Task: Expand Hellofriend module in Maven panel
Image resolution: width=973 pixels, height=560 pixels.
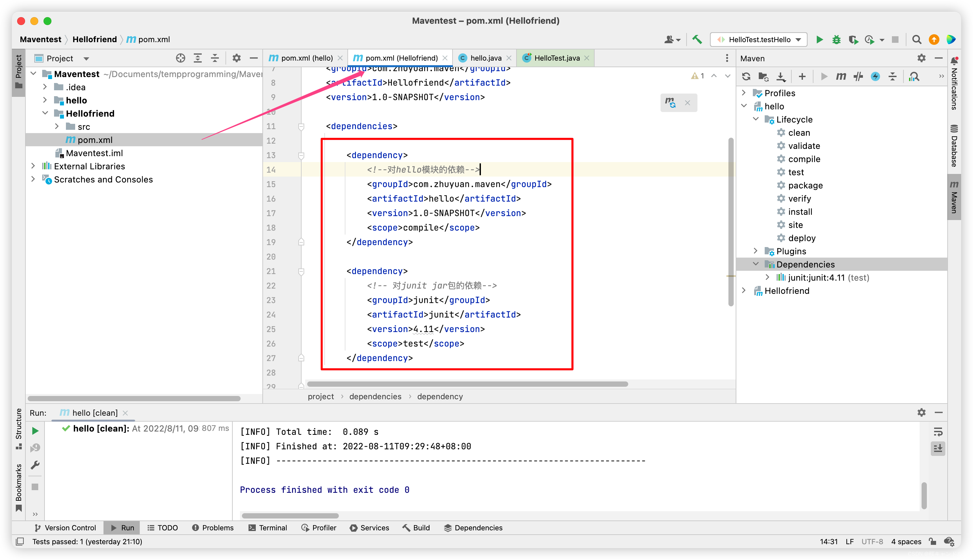Action: (x=744, y=291)
